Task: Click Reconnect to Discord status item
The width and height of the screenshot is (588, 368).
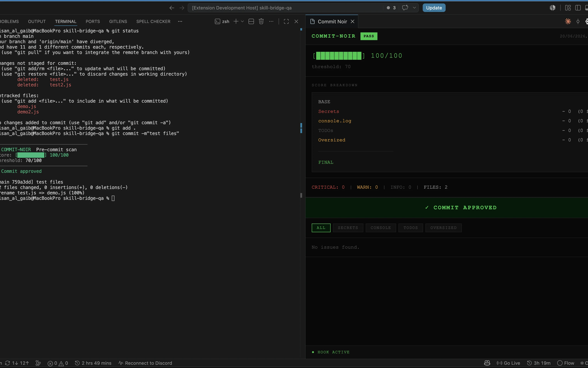Action: (145, 363)
